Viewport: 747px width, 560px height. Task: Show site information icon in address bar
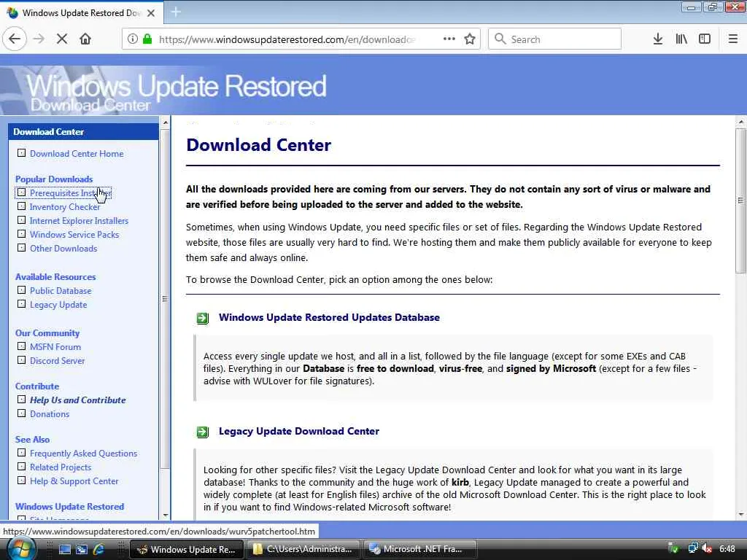point(133,39)
